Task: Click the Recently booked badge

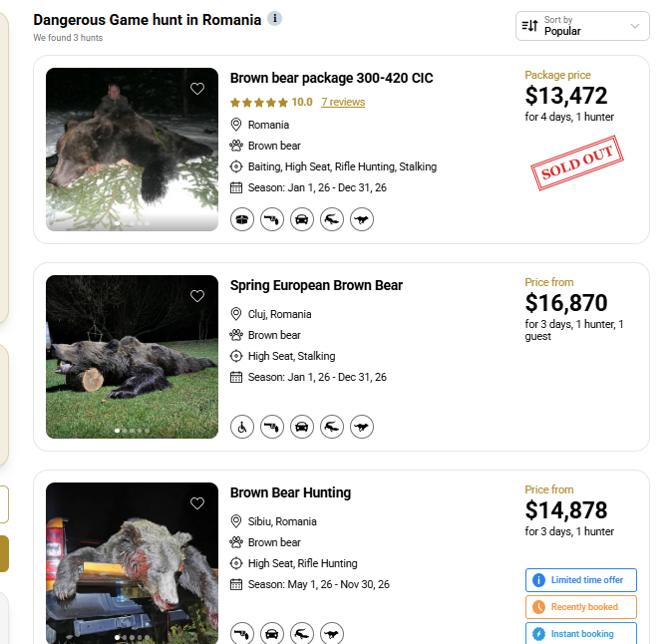Action: [580, 607]
